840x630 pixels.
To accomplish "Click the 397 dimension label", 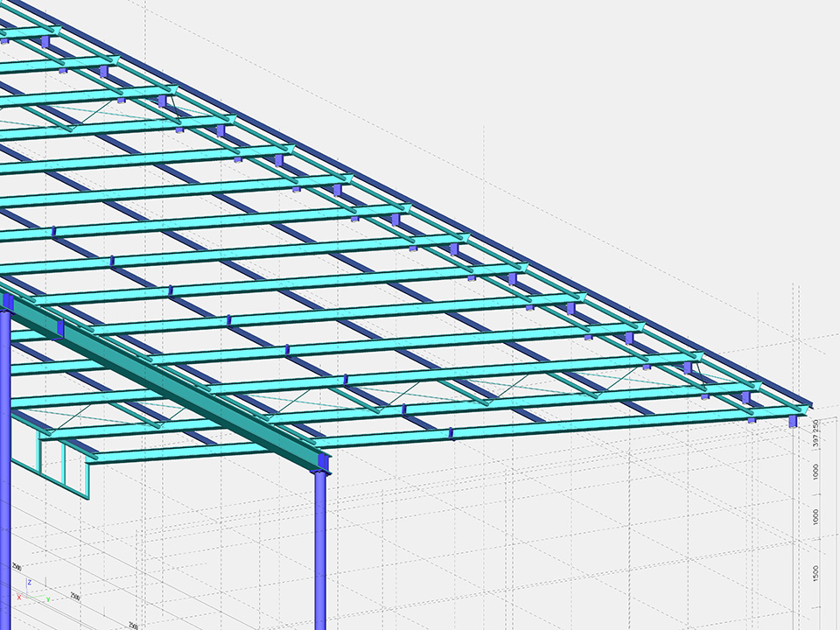I will (x=815, y=440).
